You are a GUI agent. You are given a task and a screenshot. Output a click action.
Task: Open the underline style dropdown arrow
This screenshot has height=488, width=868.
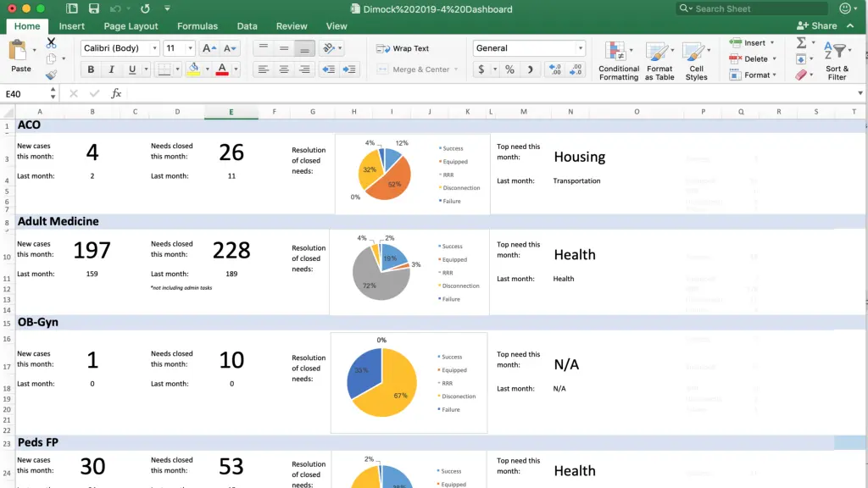146,69
